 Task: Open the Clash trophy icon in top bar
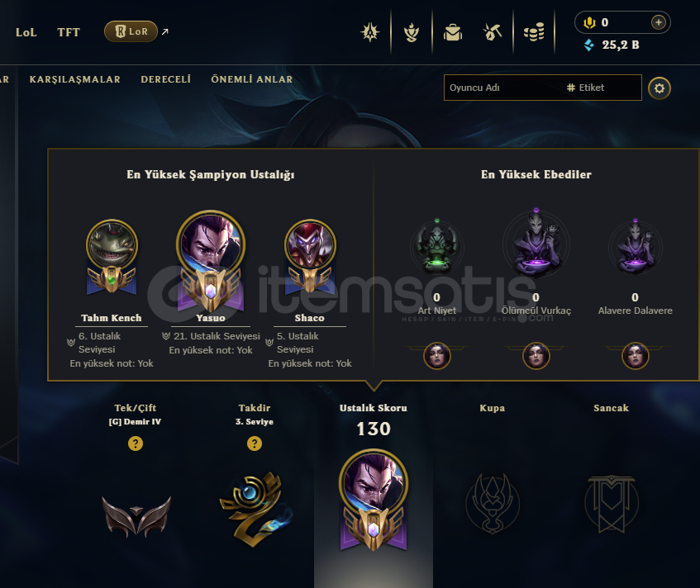[x=370, y=32]
